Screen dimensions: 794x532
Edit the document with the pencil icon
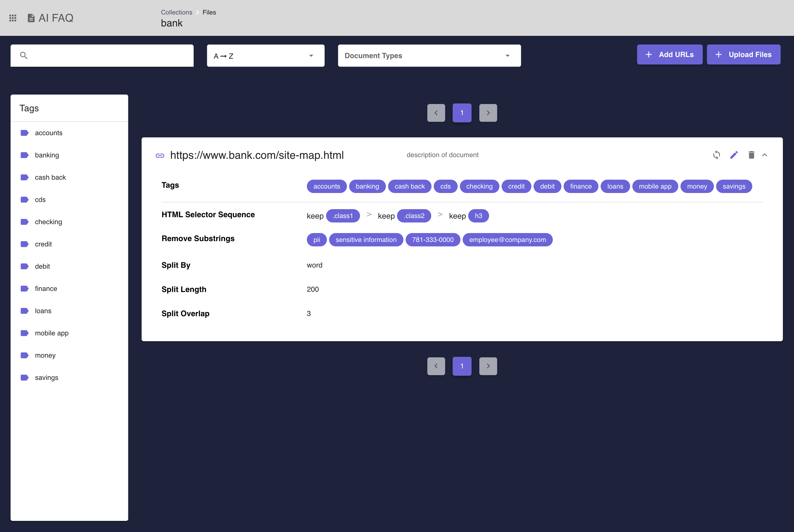click(734, 155)
